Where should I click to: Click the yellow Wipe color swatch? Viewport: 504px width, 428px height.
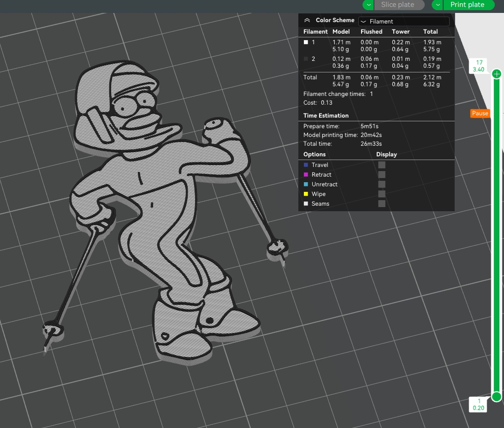pos(306,194)
